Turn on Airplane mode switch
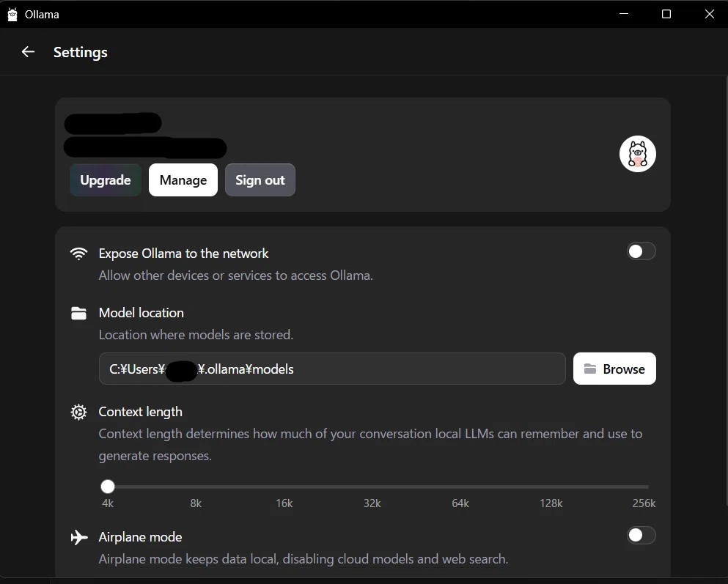The width and height of the screenshot is (728, 584). tap(641, 536)
